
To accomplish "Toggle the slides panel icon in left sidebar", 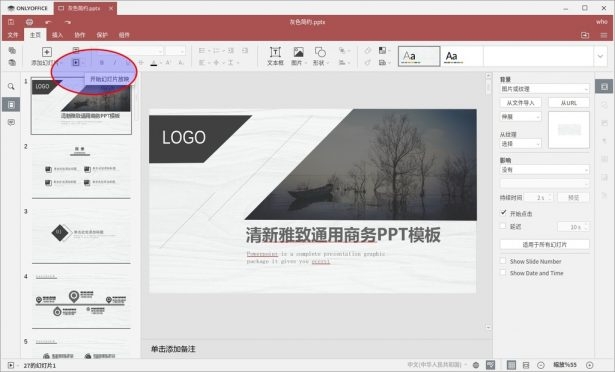I will tap(11, 105).
